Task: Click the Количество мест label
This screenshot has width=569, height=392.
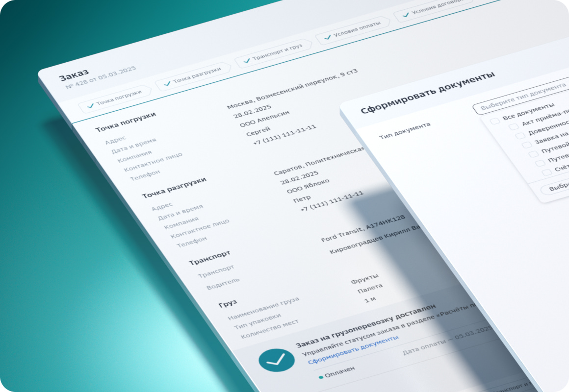Action: (x=269, y=329)
